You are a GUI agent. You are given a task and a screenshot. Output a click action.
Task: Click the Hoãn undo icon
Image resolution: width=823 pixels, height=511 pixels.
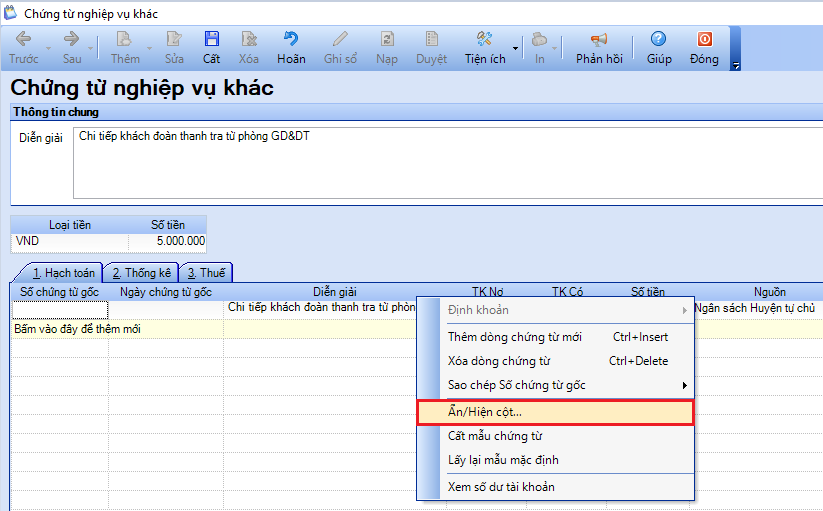[x=291, y=40]
